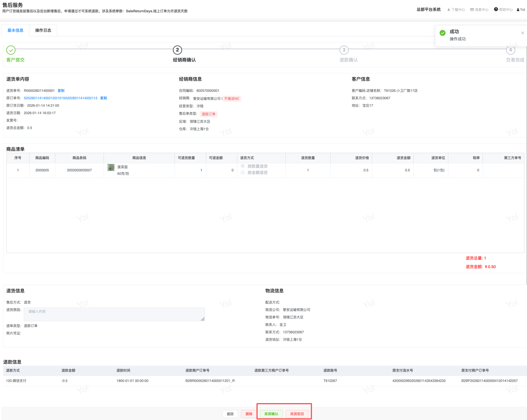This screenshot has height=420, width=527.
Task: Open the original order number link
Action: coord(60,98)
